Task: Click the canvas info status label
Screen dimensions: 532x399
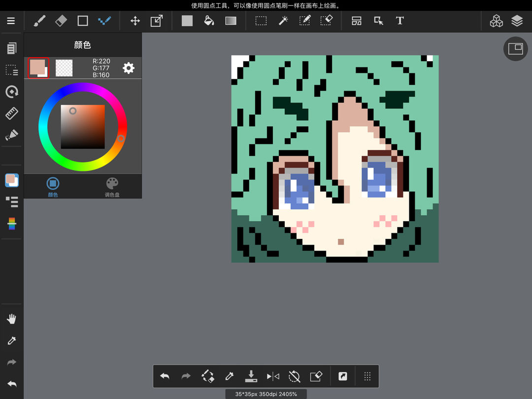Action: [266, 394]
